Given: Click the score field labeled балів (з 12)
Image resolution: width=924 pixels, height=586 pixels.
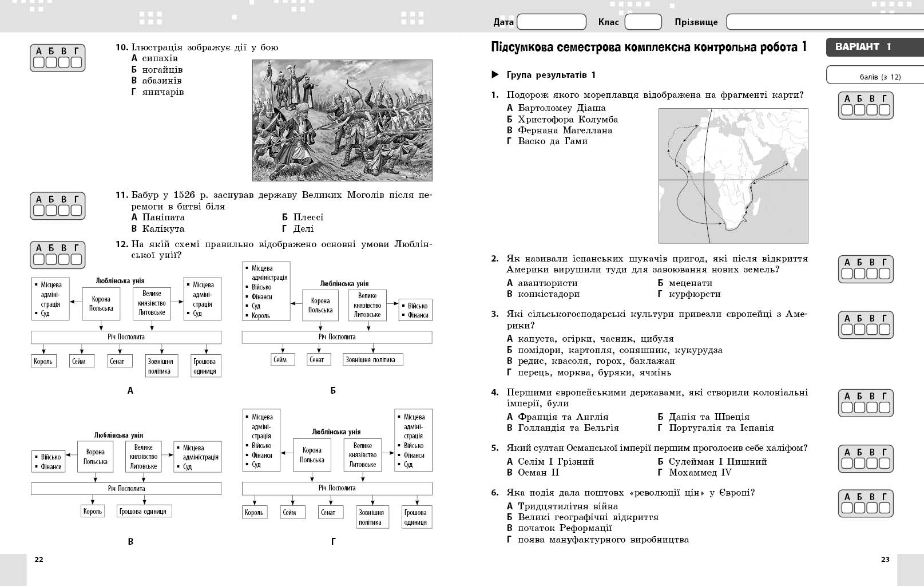Looking at the screenshot, I should tap(874, 75).
